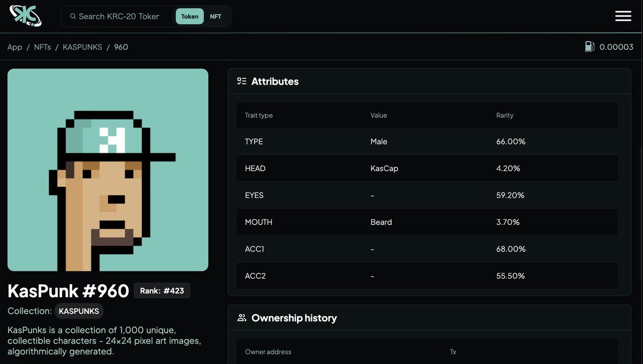The width and height of the screenshot is (643, 364).
Task: Click the gas fee value 0.00003
Action: (617, 47)
